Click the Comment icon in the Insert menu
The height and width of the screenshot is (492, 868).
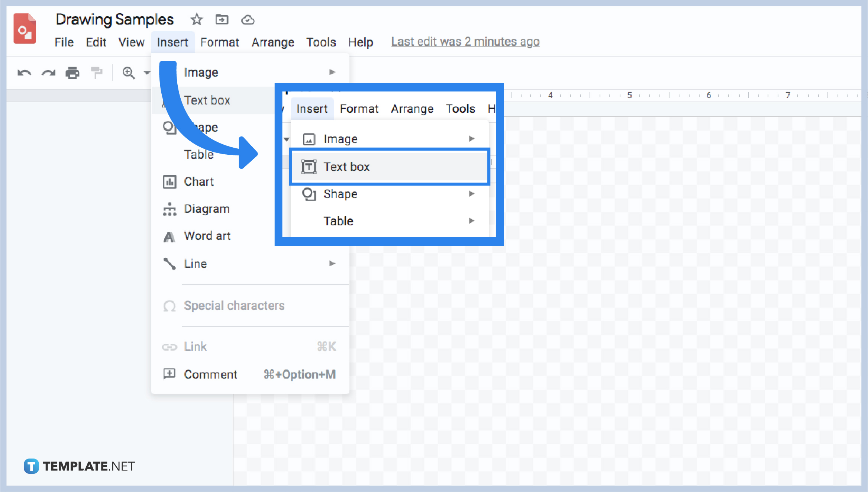[x=170, y=374]
